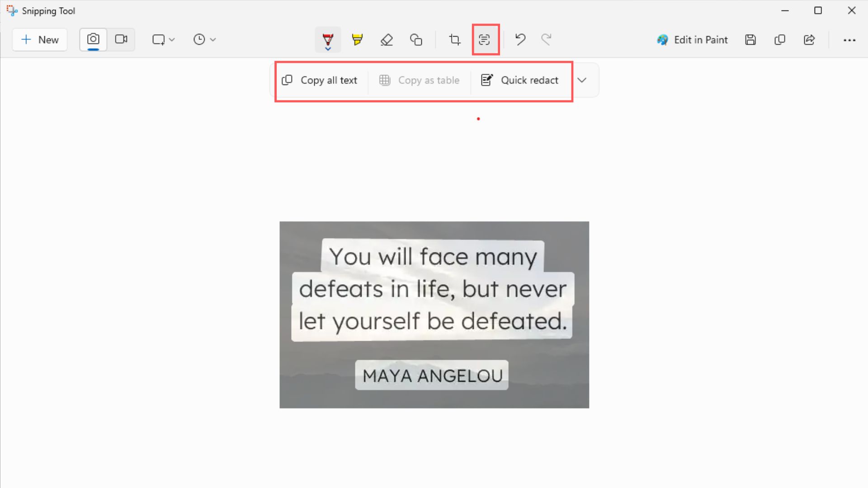868x488 pixels.
Task: Choose the eraser tool
Action: pos(387,40)
